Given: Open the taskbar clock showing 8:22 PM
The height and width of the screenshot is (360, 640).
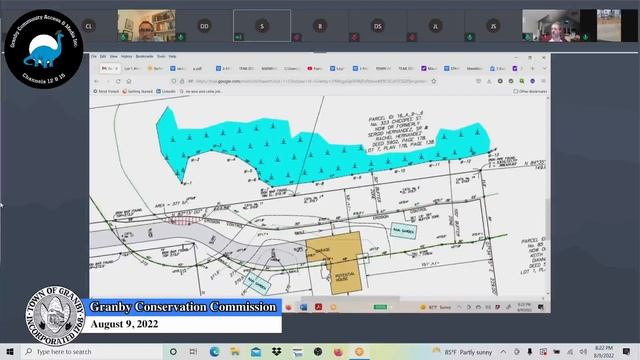Looking at the screenshot, I should (604, 351).
